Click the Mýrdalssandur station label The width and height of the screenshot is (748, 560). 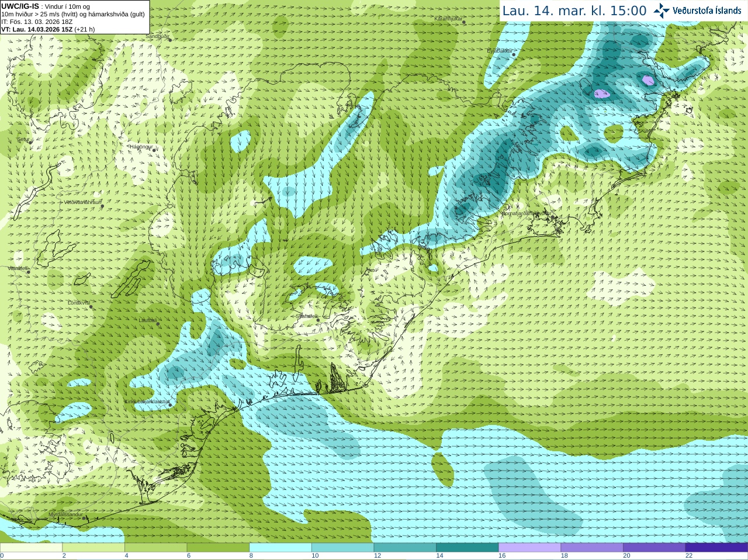pos(65,514)
